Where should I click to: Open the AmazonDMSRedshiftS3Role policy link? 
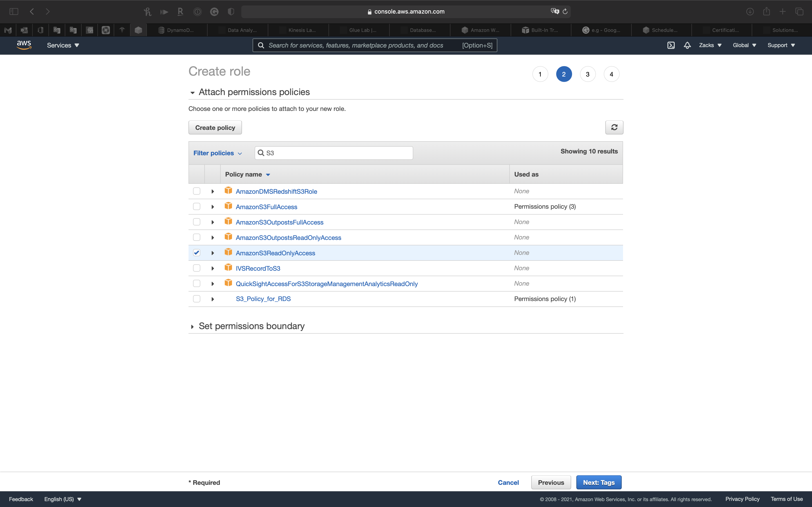pos(276,191)
